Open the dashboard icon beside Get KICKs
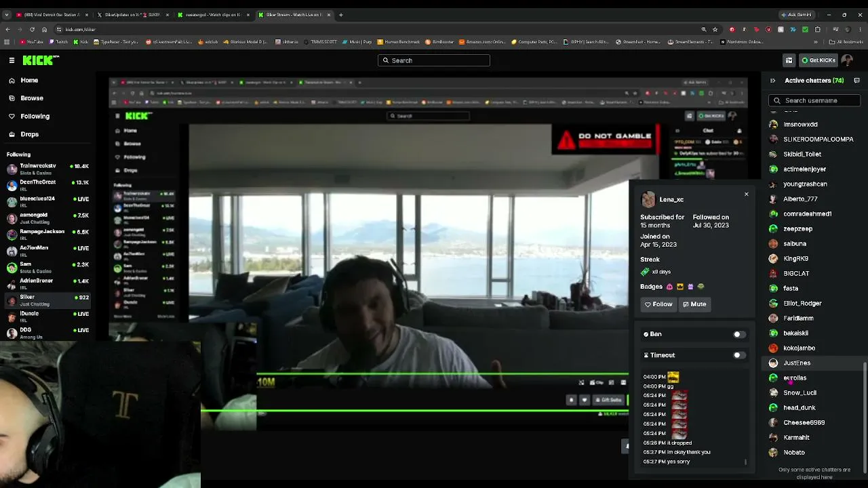The width and height of the screenshot is (868, 488). [789, 60]
